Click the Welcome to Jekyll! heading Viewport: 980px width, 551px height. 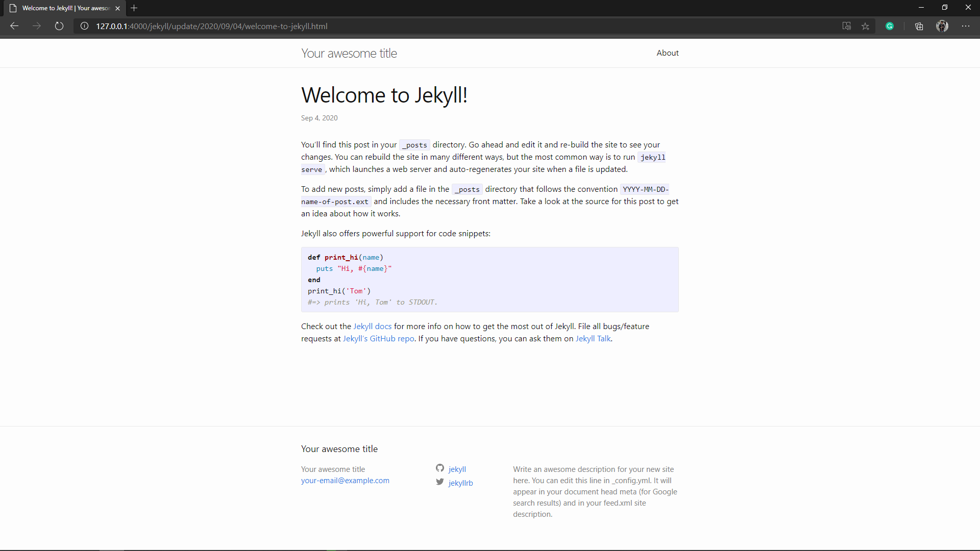384,95
